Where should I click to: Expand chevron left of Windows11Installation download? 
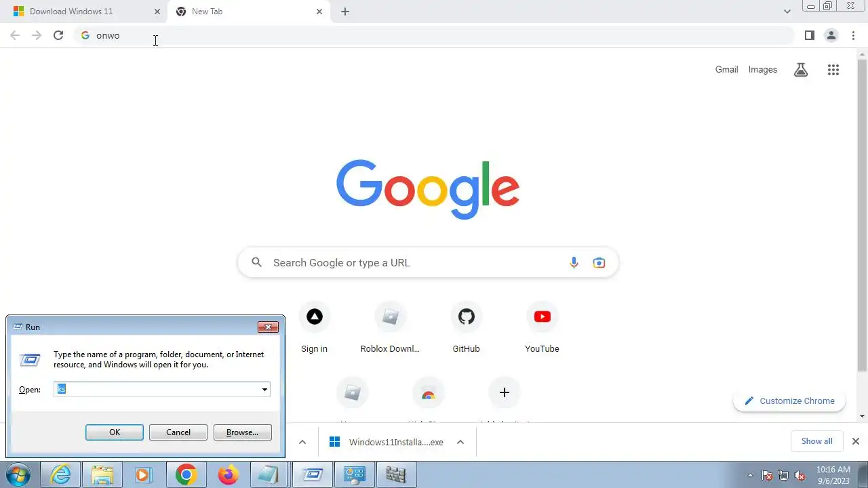(302, 442)
